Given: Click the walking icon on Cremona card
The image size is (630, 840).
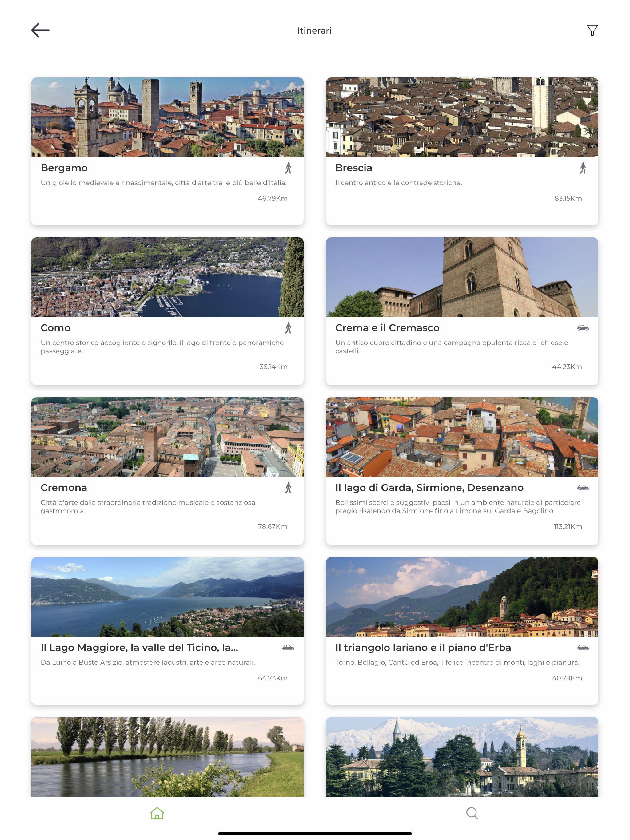Looking at the screenshot, I should tap(289, 488).
